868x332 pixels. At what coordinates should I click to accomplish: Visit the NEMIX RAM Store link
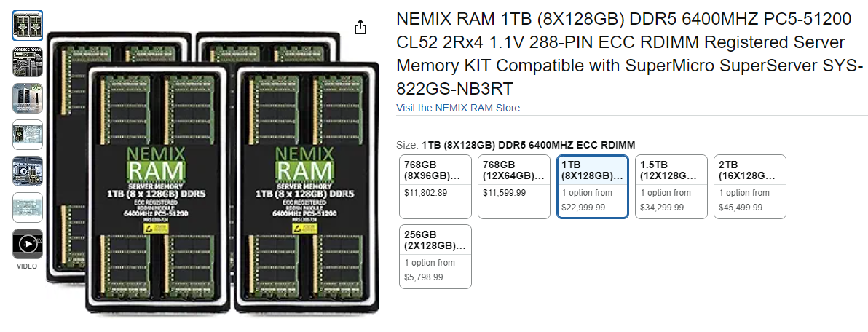coord(458,108)
